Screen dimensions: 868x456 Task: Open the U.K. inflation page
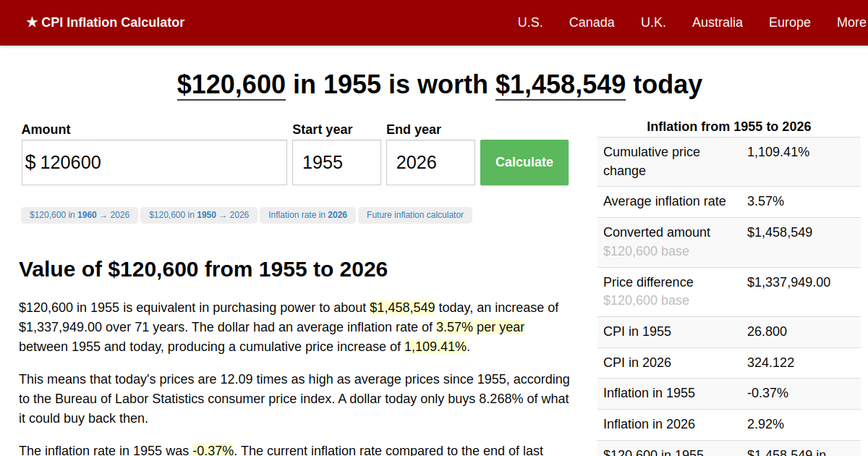(x=653, y=22)
